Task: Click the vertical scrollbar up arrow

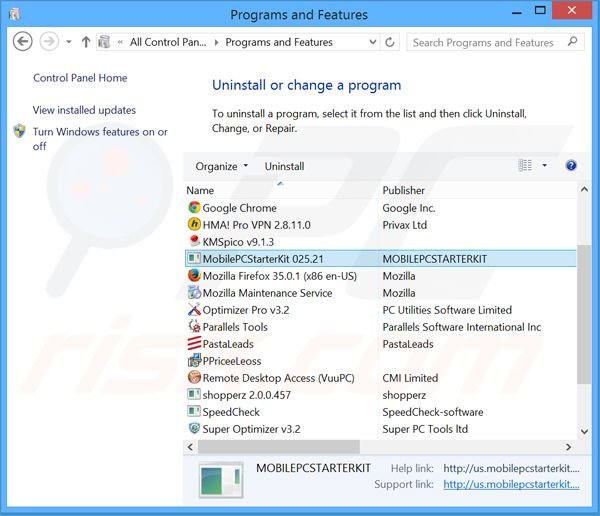Action: coord(584,189)
